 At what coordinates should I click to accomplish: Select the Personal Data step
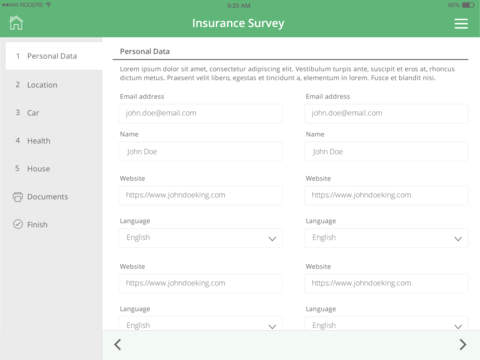54,56
